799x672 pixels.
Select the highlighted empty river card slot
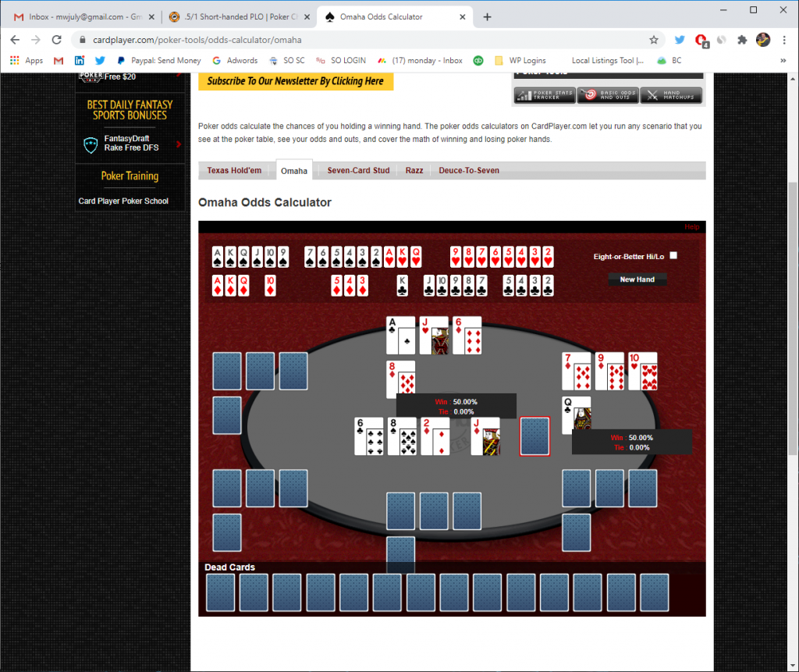[x=534, y=436]
